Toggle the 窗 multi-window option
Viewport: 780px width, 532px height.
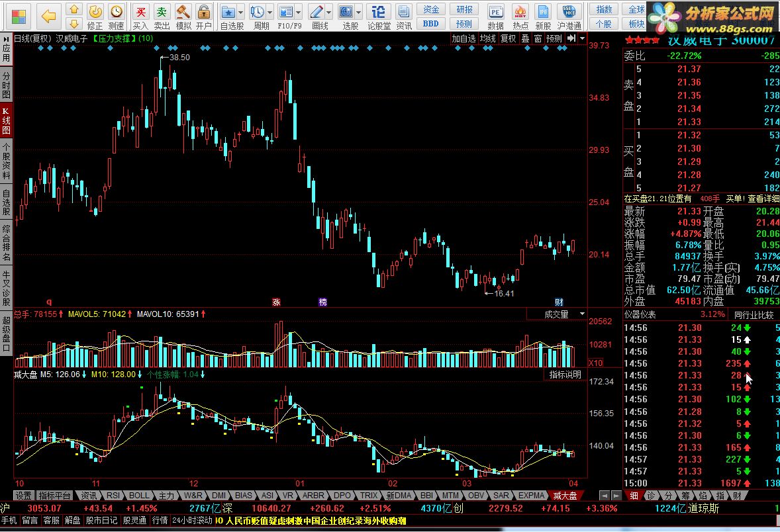pos(538,39)
